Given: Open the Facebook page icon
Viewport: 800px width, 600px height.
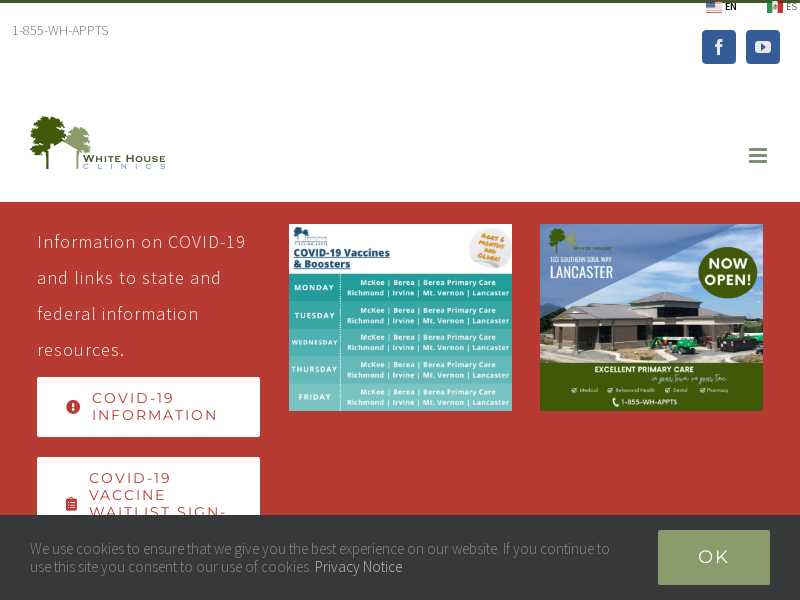Looking at the screenshot, I should click(718, 47).
